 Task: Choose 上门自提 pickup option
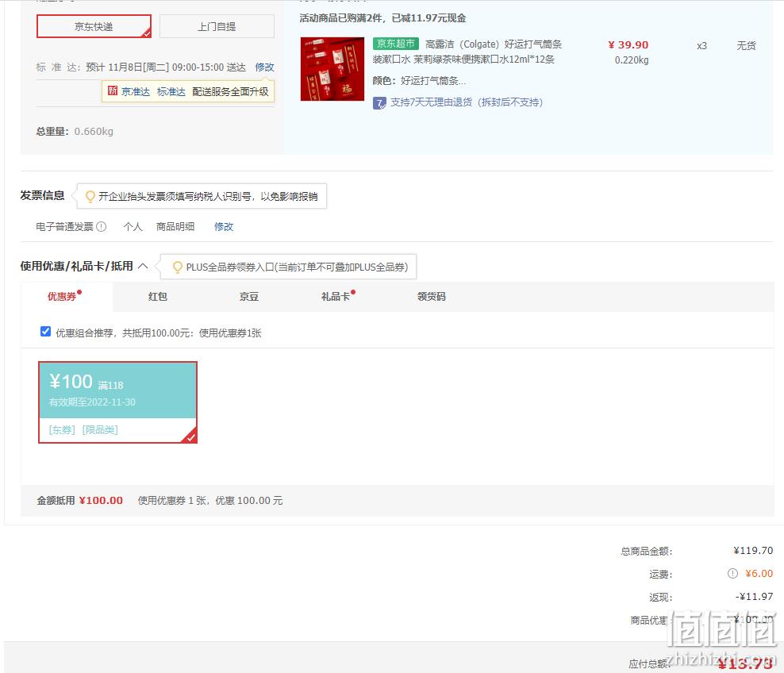tap(217, 26)
